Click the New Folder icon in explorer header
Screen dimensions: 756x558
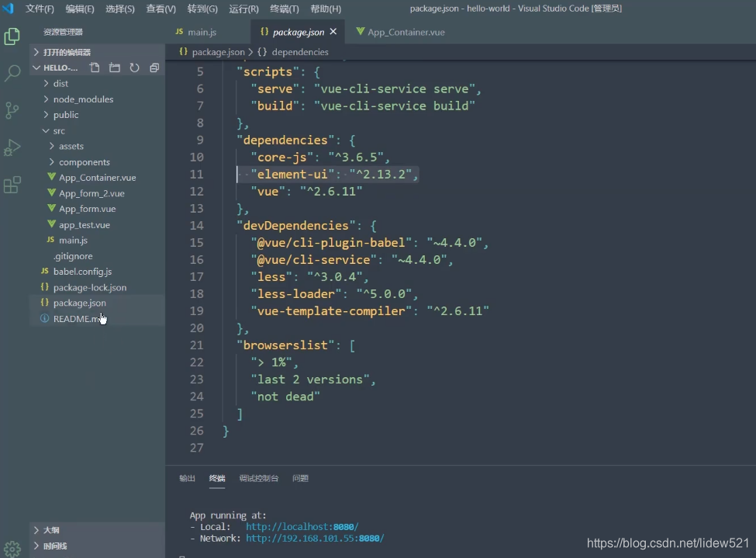(114, 68)
